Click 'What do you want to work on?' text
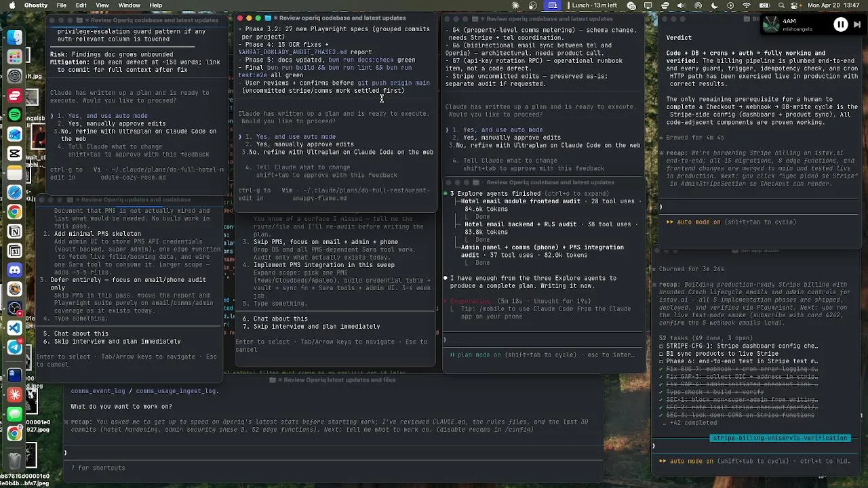This screenshot has width=868, height=488. coord(121,407)
